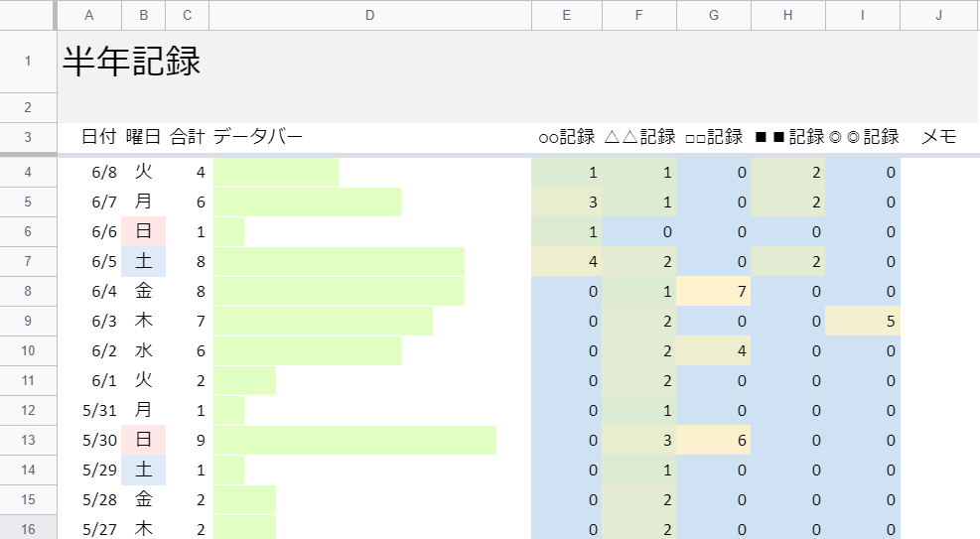Select the cell with value 7 in □□記録

click(x=714, y=292)
